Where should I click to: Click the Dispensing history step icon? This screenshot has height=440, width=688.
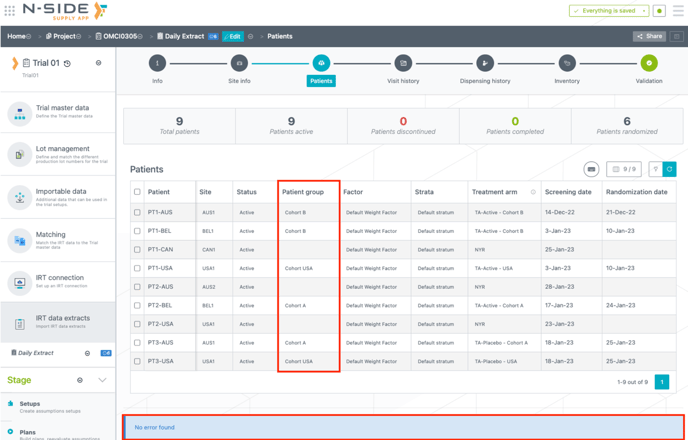[x=485, y=63]
